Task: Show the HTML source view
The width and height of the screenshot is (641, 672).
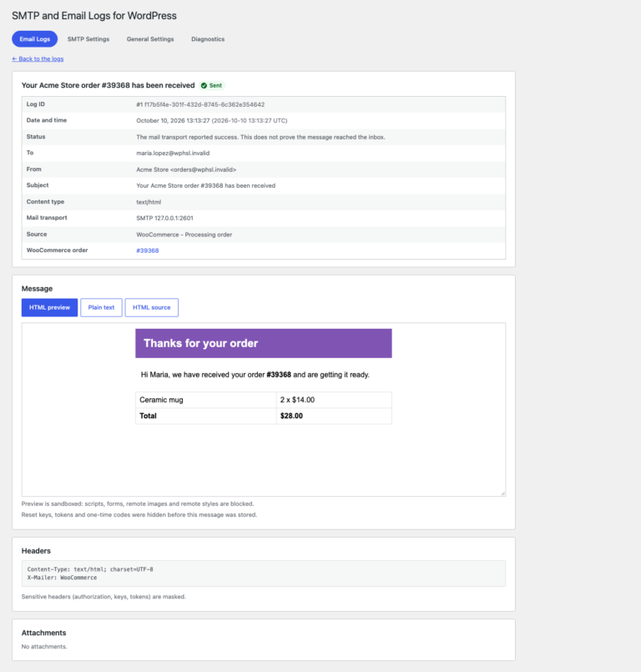Action: [x=152, y=308]
